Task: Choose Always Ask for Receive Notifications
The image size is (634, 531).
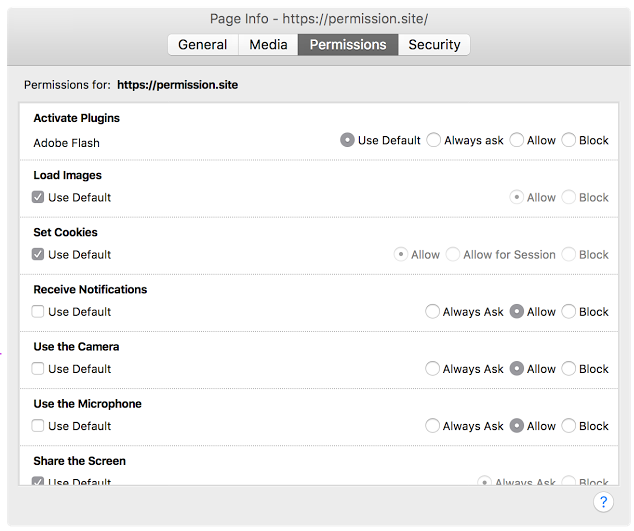Action: (x=433, y=312)
